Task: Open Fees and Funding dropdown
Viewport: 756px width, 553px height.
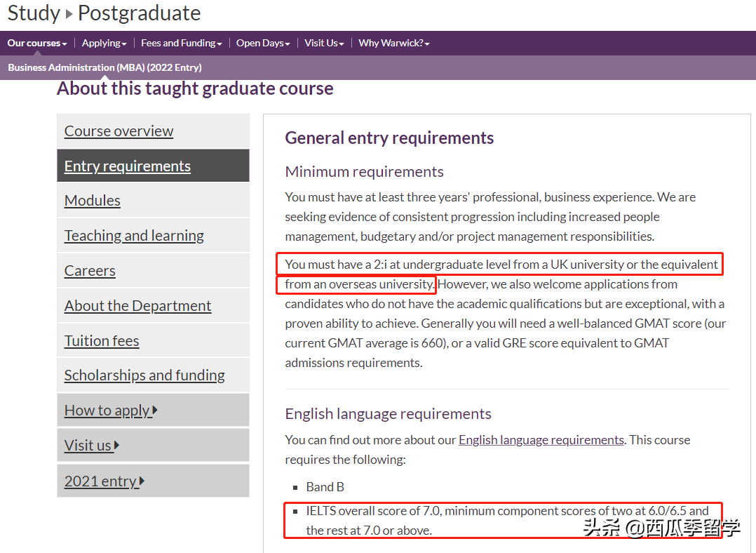Action: (x=181, y=44)
